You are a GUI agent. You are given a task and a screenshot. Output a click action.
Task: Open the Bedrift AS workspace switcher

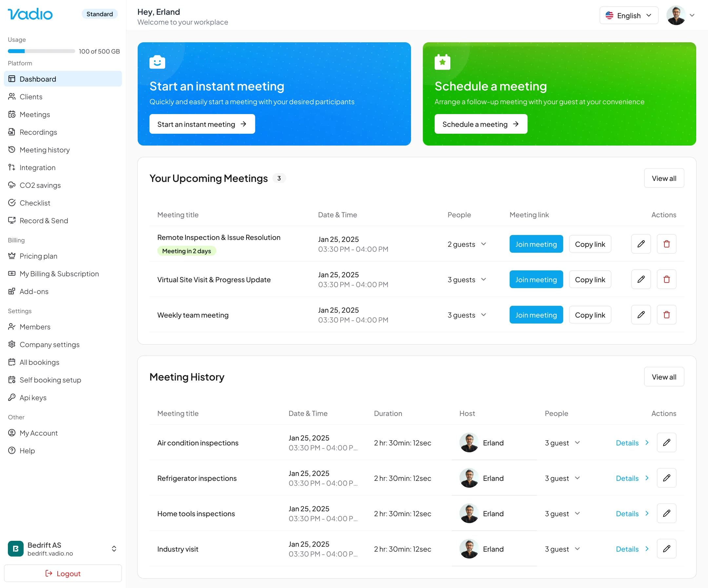coord(114,549)
